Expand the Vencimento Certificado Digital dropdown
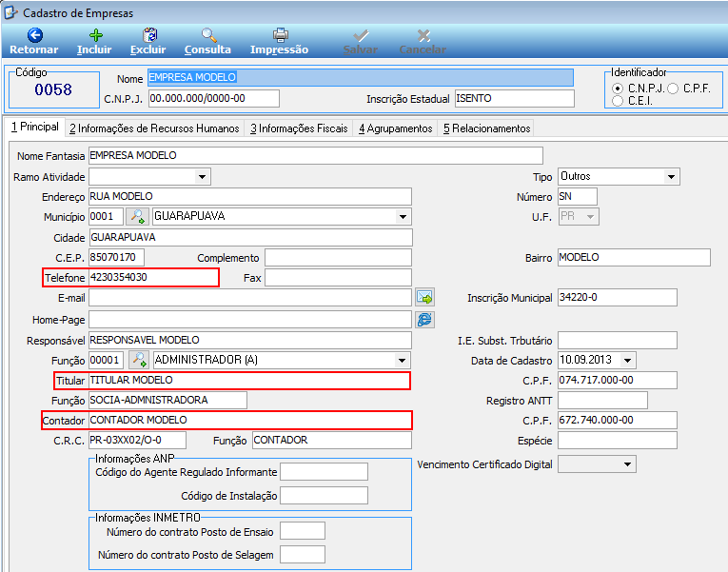 pos(628,464)
